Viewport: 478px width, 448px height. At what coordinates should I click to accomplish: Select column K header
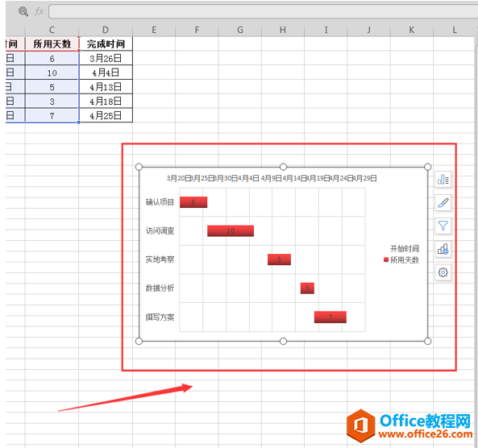pyautogui.click(x=412, y=30)
